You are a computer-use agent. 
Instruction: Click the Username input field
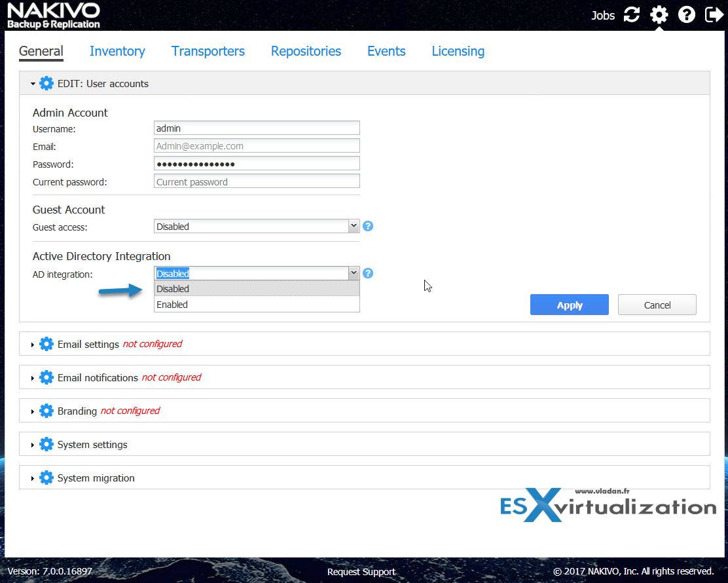tap(257, 128)
